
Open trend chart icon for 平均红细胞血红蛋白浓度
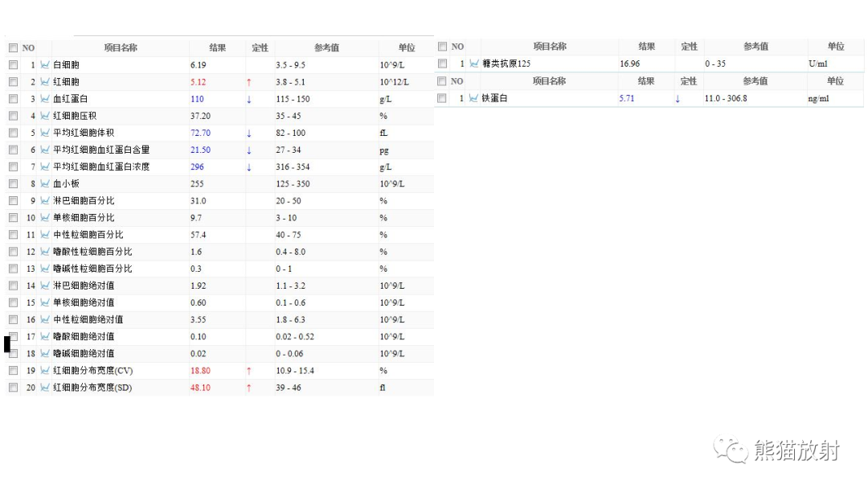pyautogui.click(x=45, y=166)
